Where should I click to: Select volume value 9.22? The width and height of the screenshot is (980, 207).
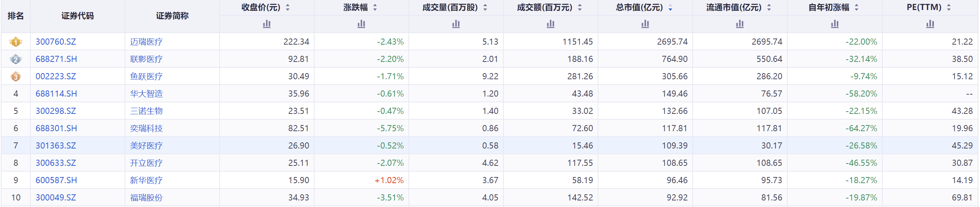pyautogui.click(x=490, y=76)
